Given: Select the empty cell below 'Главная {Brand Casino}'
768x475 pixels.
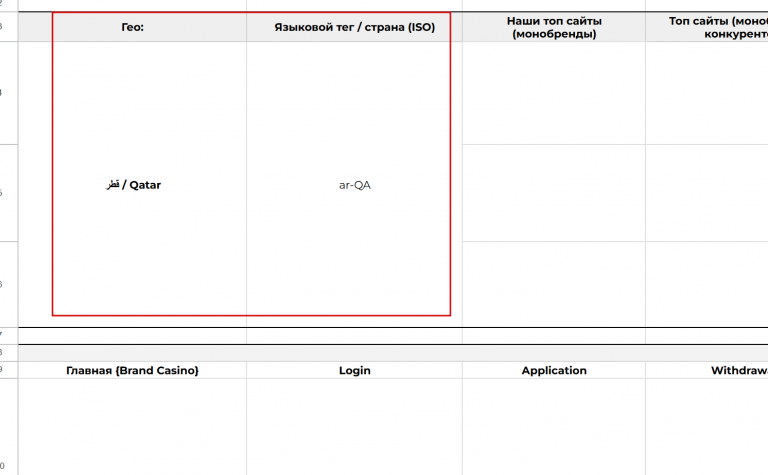Looking at the screenshot, I should tap(132, 427).
